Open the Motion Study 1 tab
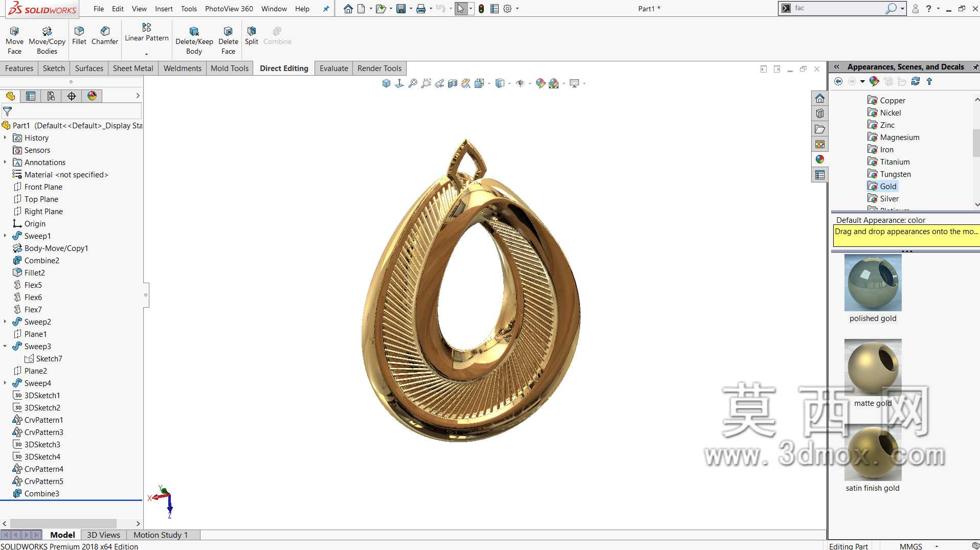Screen dimensions: 980x550 point(161,535)
